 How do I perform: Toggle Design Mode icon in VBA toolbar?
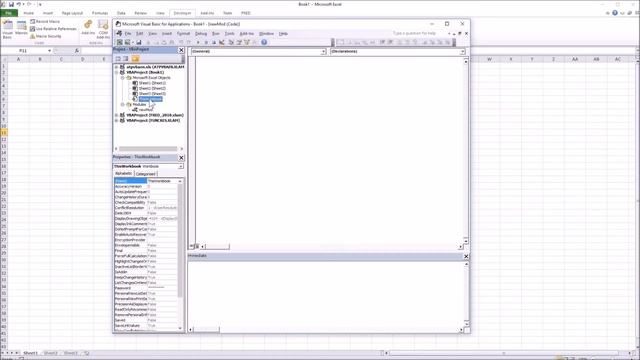[x=222, y=42]
